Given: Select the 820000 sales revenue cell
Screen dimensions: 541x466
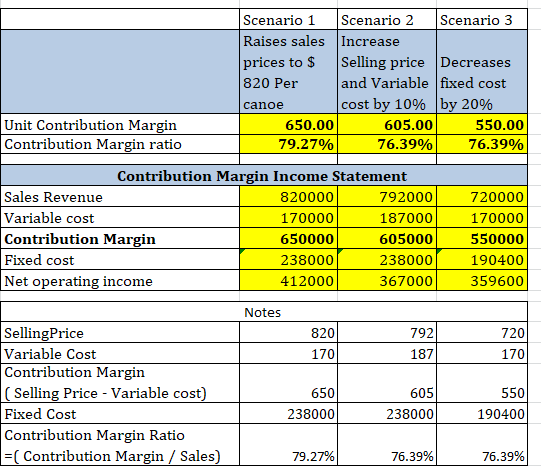Looking at the screenshot, I should click(288, 197).
